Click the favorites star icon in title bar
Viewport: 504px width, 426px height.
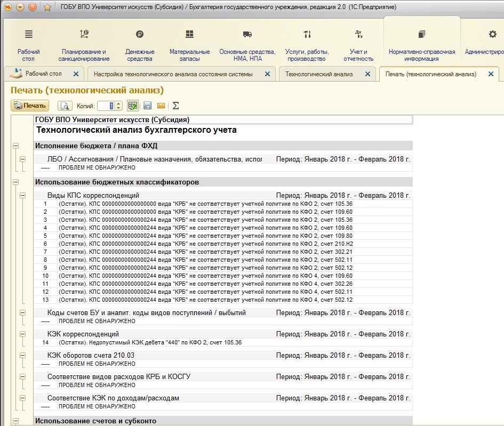click(47, 7)
